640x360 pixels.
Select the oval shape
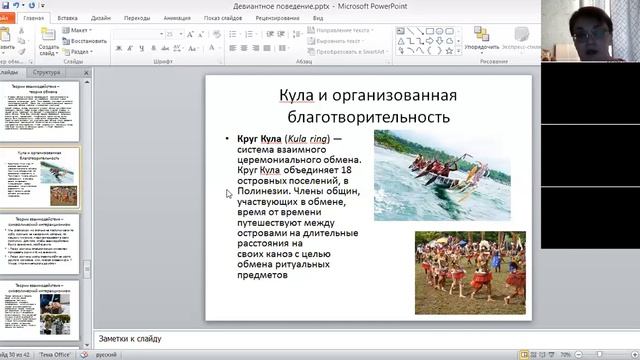(440, 31)
